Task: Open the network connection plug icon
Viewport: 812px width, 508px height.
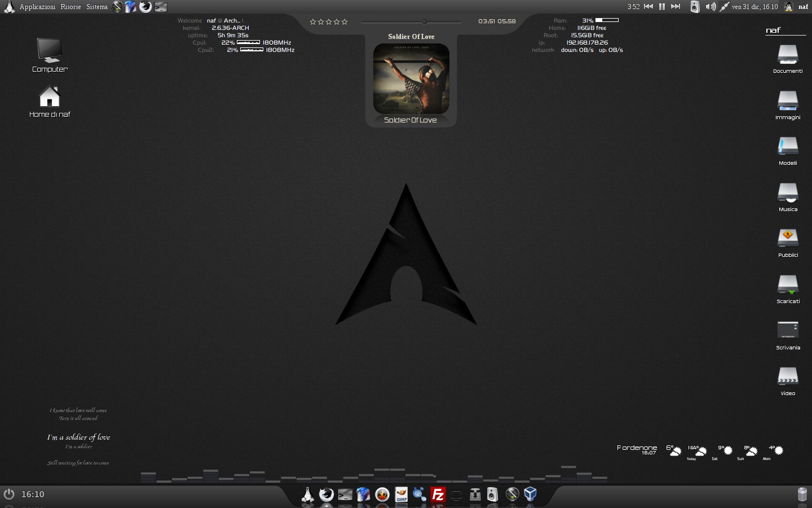Action: pyautogui.click(x=725, y=7)
